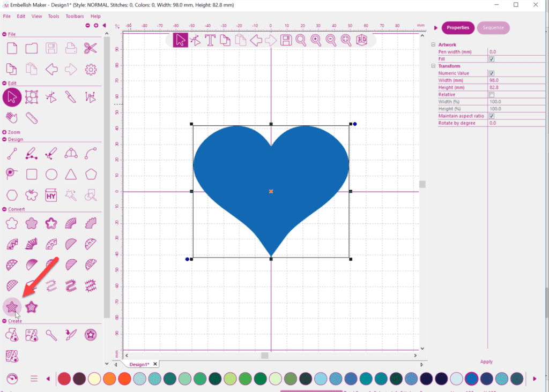549x392 pixels.
Task: Click the Apply button
Action: coord(486,361)
